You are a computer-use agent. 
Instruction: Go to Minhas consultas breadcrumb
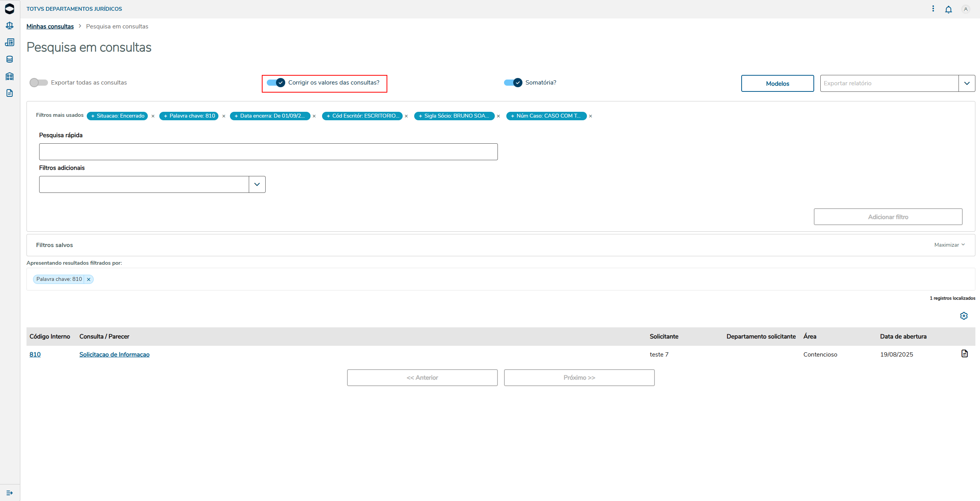coord(50,27)
